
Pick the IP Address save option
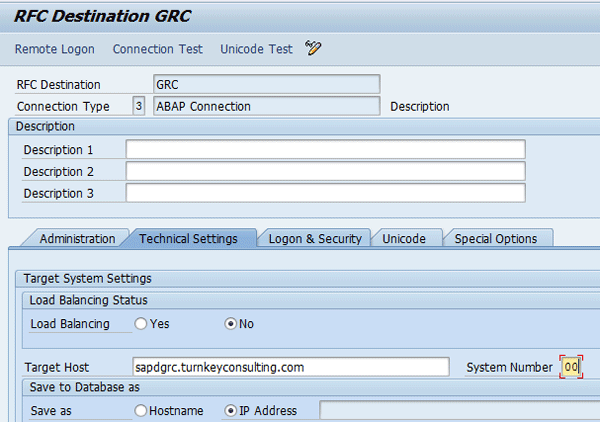click(x=232, y=411)
